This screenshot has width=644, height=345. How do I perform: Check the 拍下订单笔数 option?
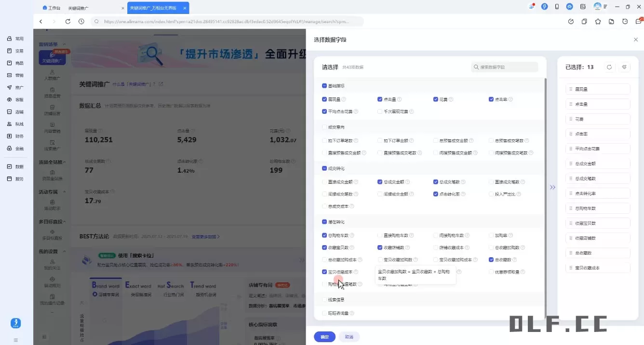(x=325, y=140)
